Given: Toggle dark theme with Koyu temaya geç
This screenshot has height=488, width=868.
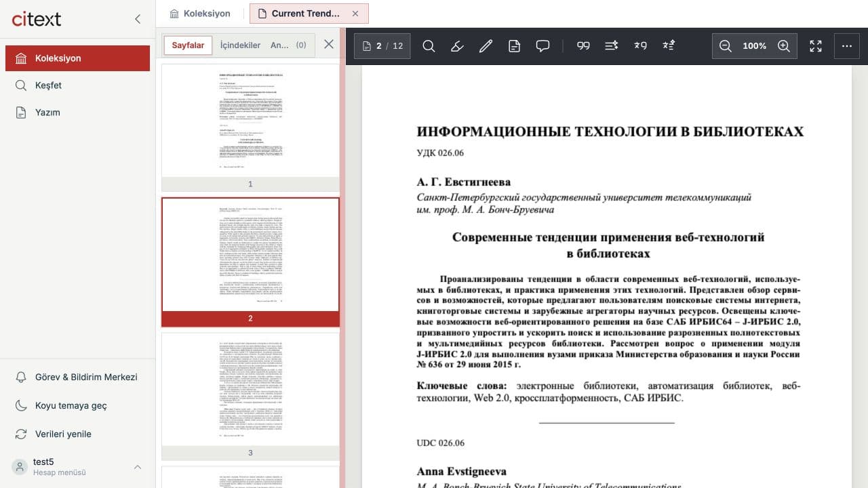Looking at the screenshot, I should (x=77, y=405).
